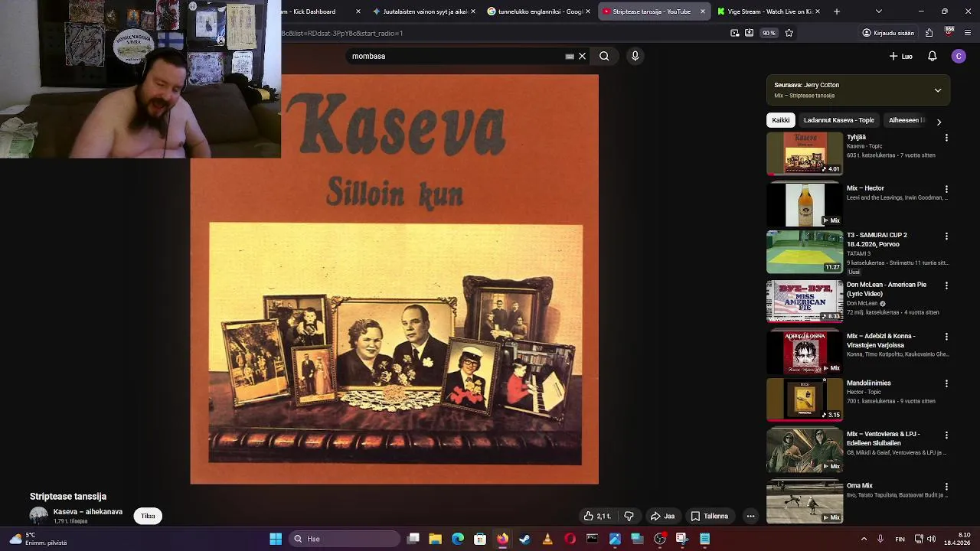Click Kirjaudu sisään browser sign-in

[x=888, y=33]
